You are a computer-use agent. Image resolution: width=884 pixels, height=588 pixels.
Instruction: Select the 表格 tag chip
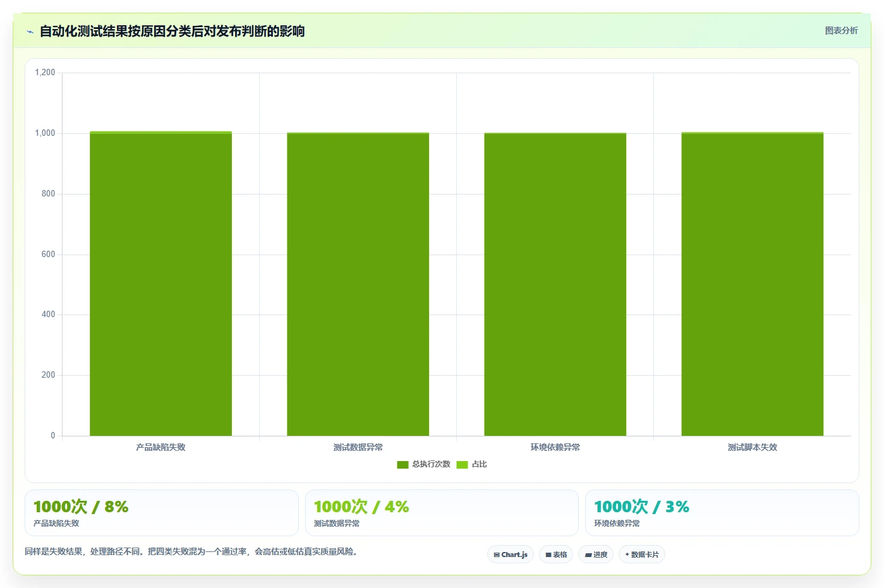tap(556, 555)
